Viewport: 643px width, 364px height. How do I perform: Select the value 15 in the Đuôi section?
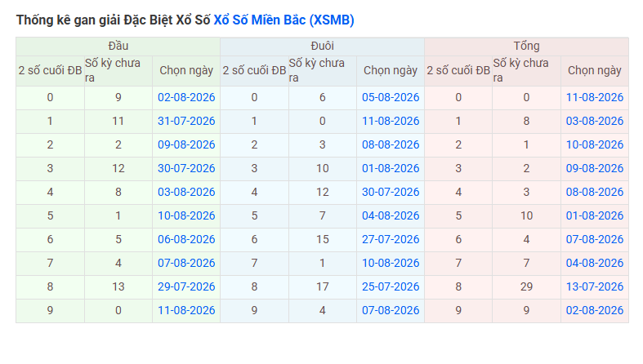tap(323, 239)
